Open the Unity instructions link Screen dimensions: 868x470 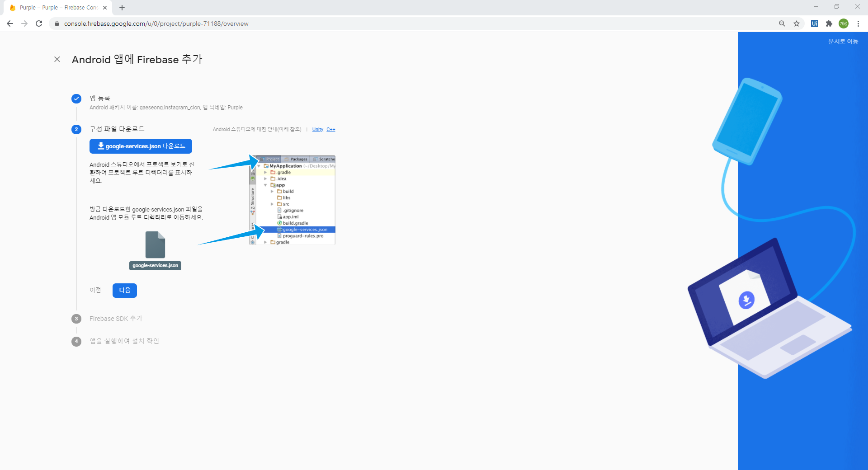(318, 130)
